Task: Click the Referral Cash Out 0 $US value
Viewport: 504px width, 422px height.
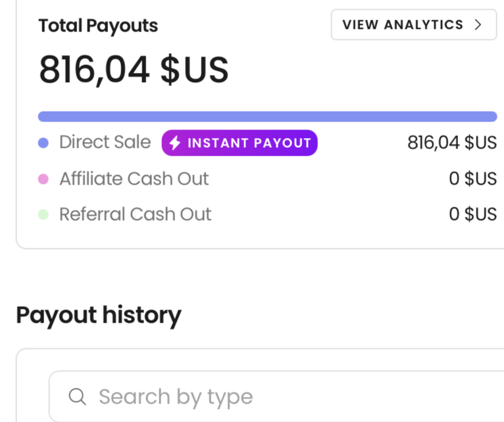Action: click(x=472, y=214)
